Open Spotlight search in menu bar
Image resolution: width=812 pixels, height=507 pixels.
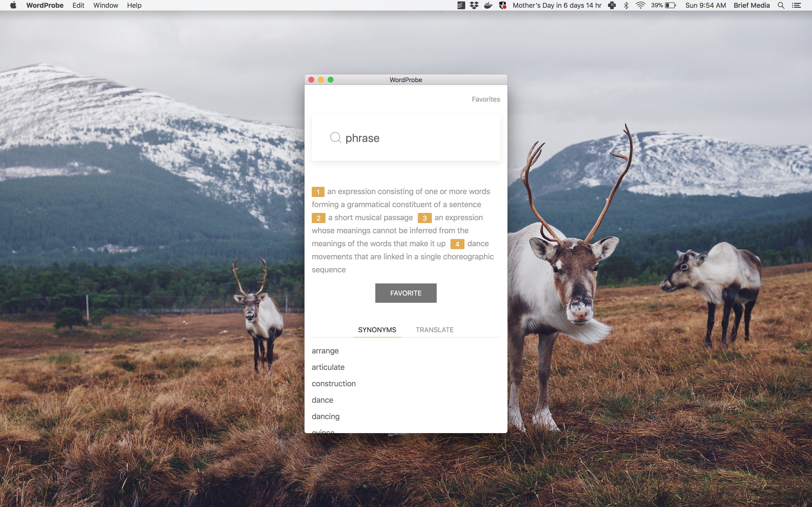point(781,5)
